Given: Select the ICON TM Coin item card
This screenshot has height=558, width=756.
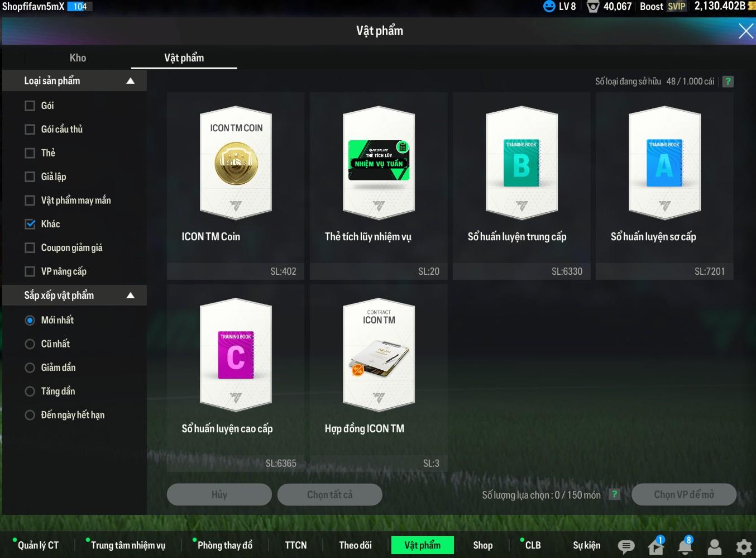Looking at the screenshot, I should 236,185.
